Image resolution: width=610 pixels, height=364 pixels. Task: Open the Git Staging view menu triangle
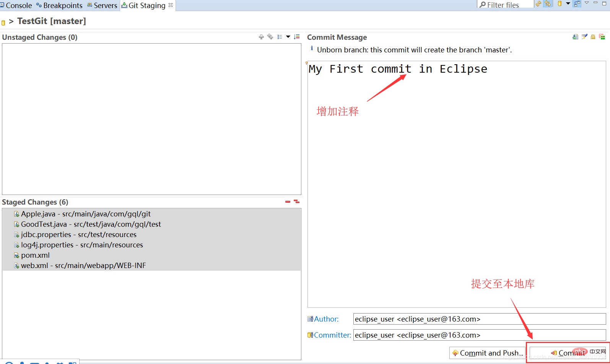coord(587,3)
